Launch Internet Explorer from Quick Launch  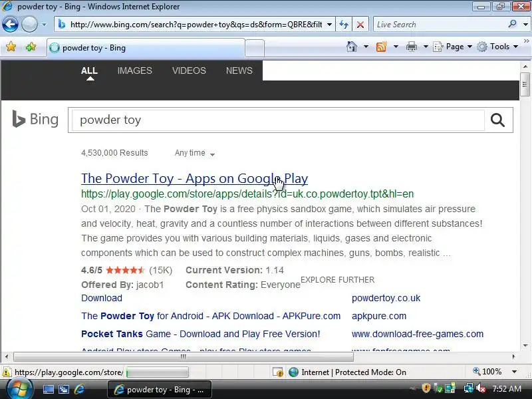coord(80,389)
